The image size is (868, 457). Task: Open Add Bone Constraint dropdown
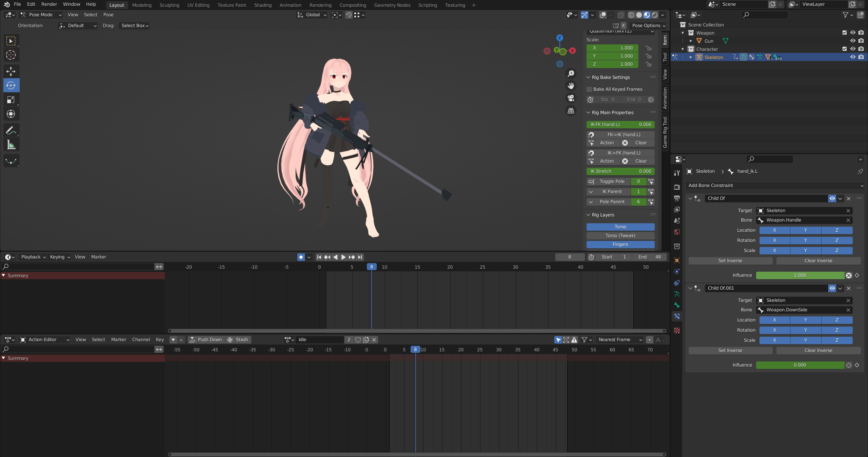(774, 186)
